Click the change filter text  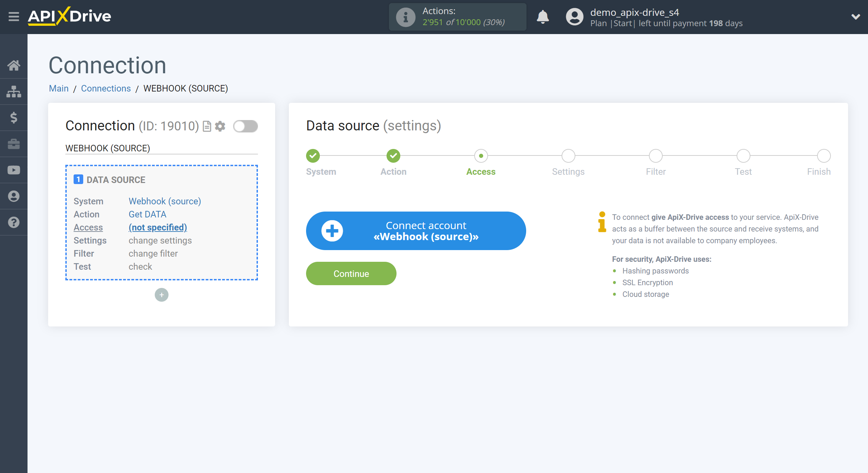click(x=153, y=254)
